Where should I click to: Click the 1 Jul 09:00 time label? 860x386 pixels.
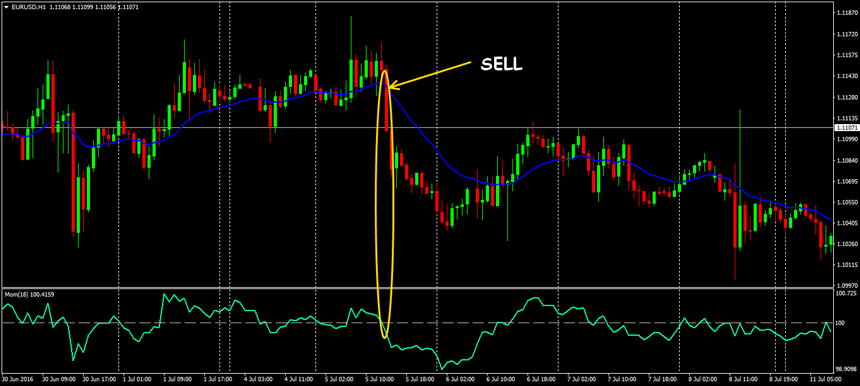tap(177, 378)
